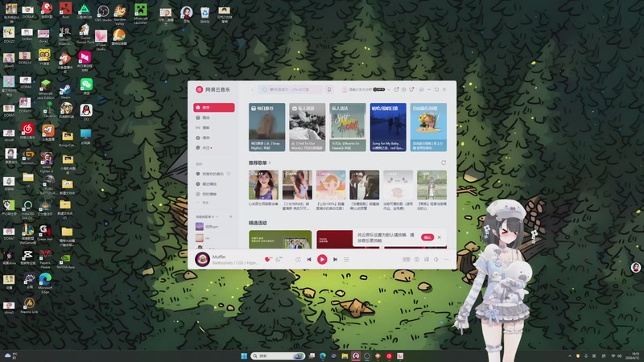Open the Minecraft Launcher desktop shortcut
This screenshot has height=362, width=644.
pyautogui.click(x=140, y=13)
